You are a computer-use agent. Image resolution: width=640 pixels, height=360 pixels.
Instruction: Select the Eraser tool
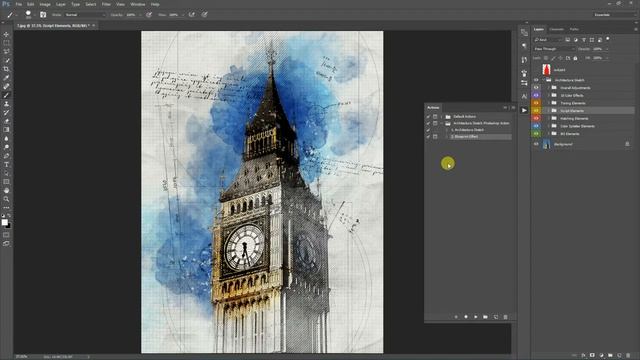click(6, 121)
